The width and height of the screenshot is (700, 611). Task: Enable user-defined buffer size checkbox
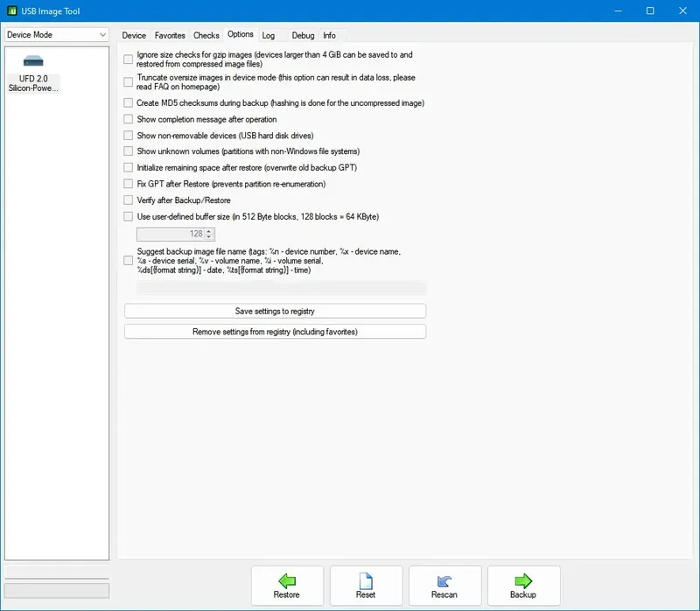(x=128, y=216)
